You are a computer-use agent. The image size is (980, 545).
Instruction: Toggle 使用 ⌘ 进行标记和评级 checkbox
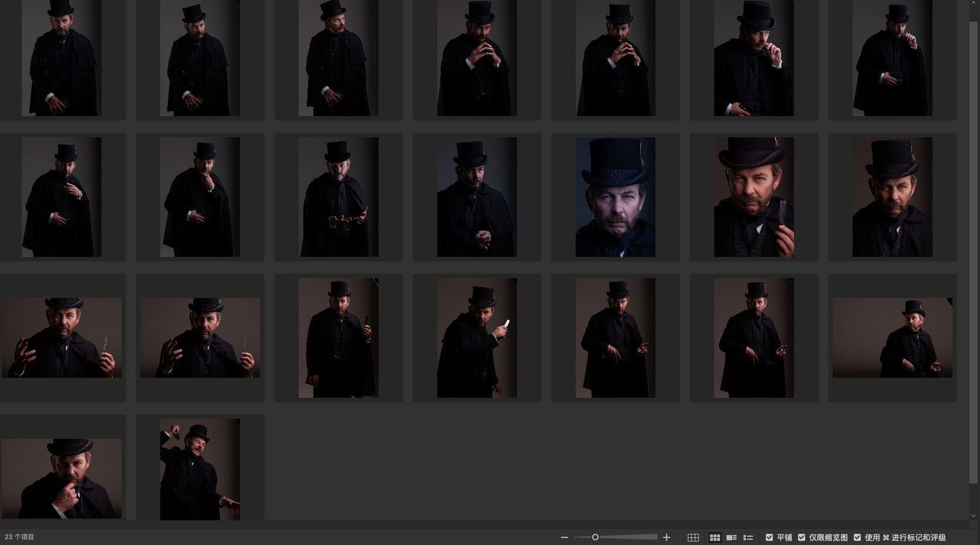(857, 537)
